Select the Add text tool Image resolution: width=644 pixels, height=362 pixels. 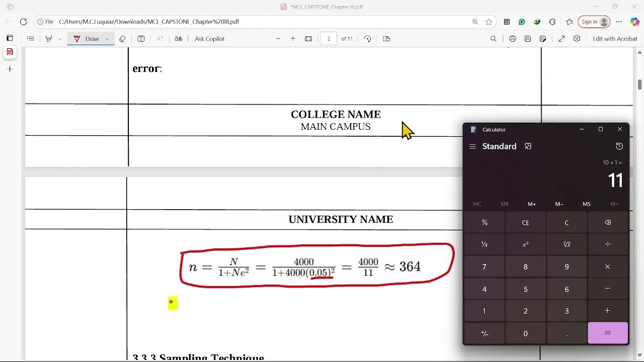click(x=141, y=39)
